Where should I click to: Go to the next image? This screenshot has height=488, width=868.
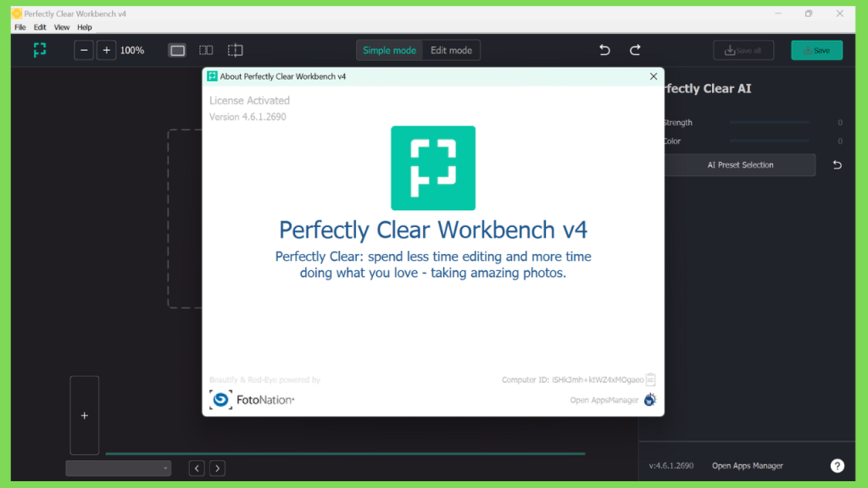coord(218,469)
